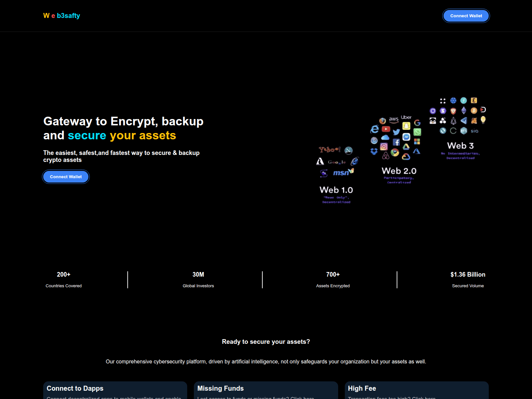Open the High Fee card
Screen dimensions: 532x399
[x=417, y=390]
